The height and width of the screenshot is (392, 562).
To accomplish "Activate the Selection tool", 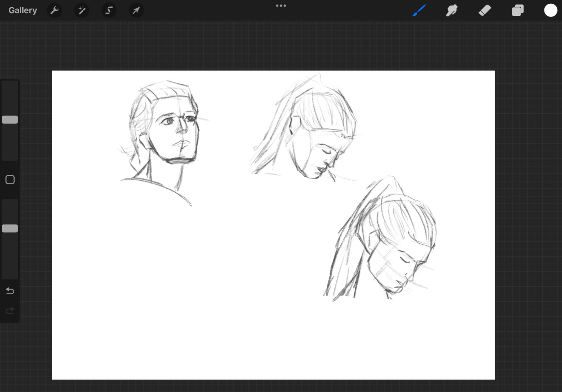I will (x=109, y=10).
